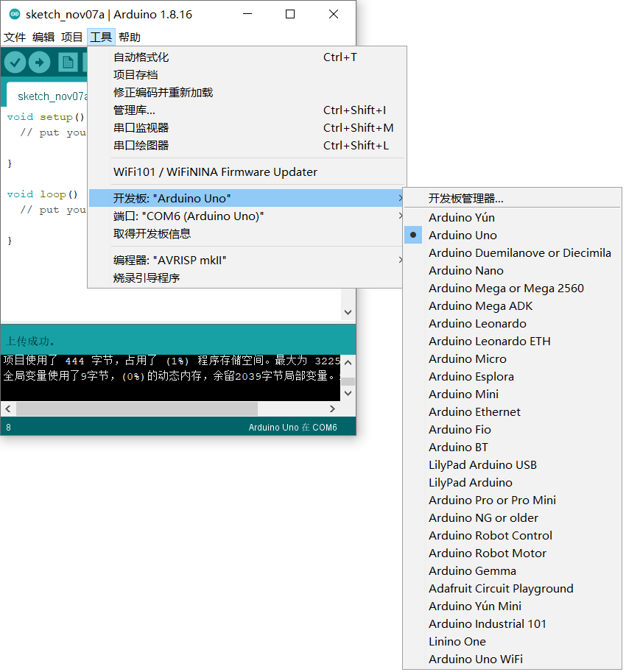Open 开发板管理器... boards manager
The height and width of the screenshot is (672, 626).
(513, 199)
